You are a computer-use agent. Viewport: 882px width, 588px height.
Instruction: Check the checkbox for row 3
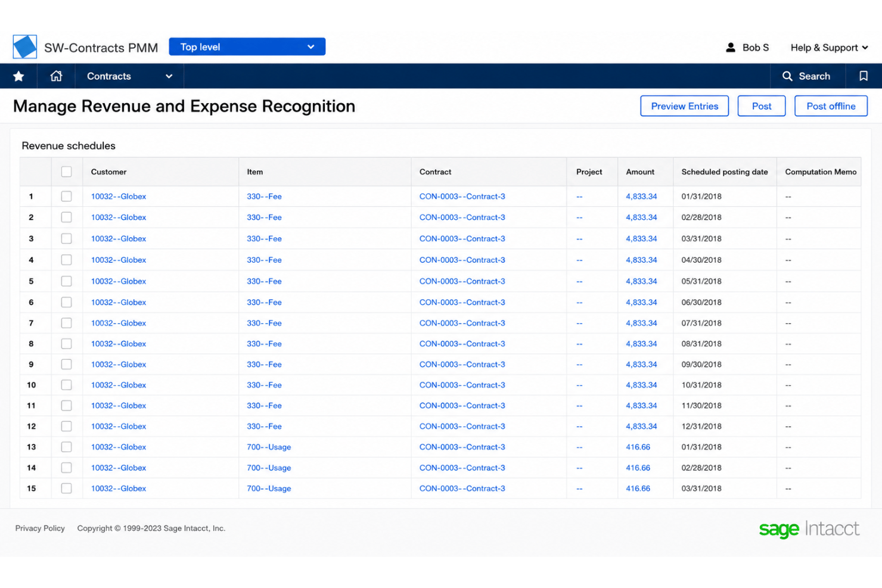click(66, 239)
